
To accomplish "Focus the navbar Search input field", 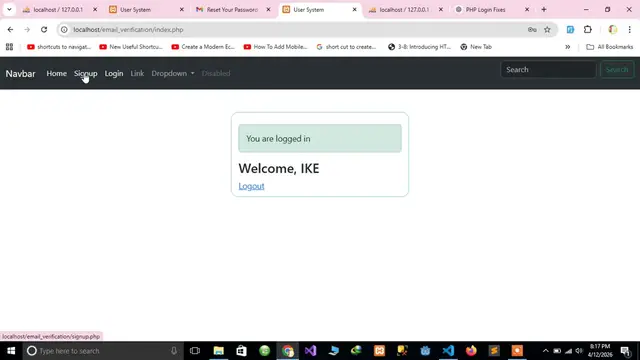I will click(x=548, y=70).
